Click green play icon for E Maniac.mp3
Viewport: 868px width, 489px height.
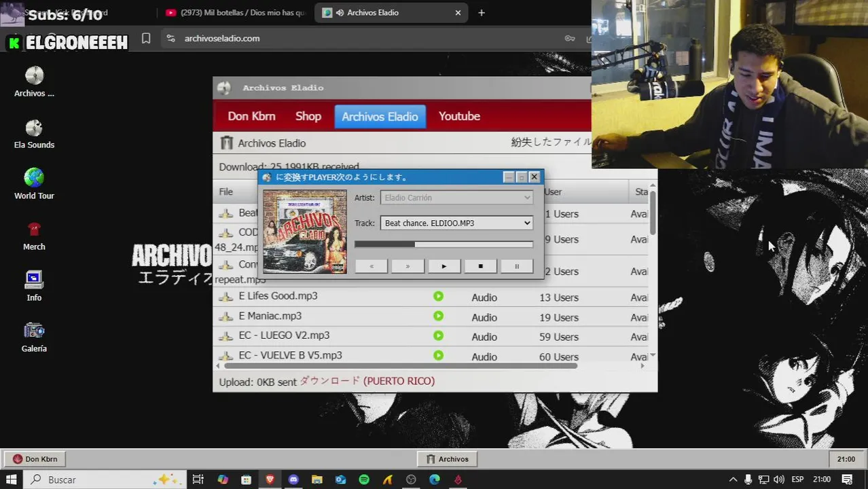[438, 316]
